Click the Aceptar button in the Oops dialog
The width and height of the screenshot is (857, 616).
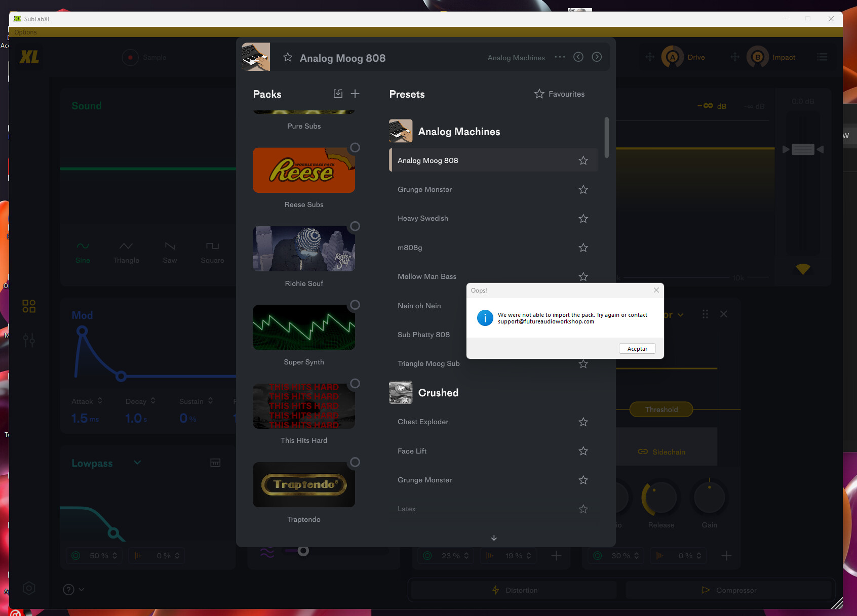point(637,349)
